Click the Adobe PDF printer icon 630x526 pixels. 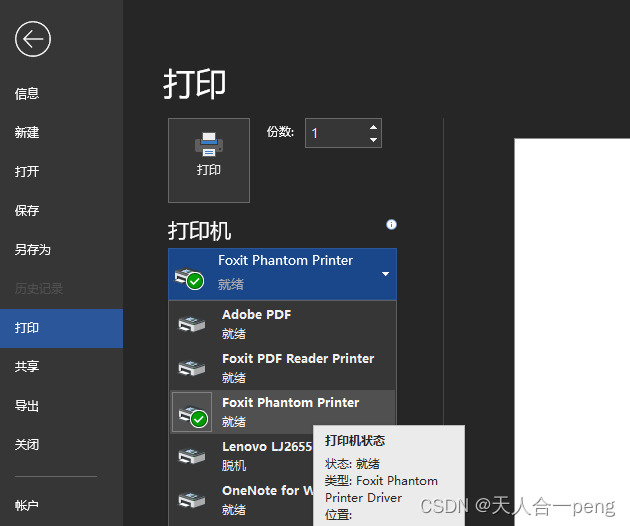pos(192,324)
